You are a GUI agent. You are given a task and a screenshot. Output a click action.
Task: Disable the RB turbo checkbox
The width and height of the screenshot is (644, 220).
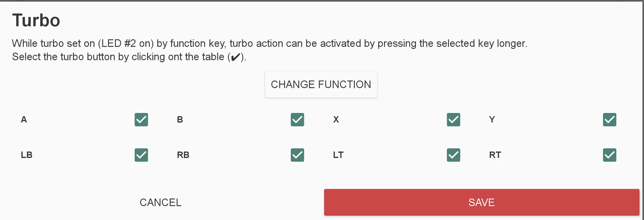coord(297,155)
